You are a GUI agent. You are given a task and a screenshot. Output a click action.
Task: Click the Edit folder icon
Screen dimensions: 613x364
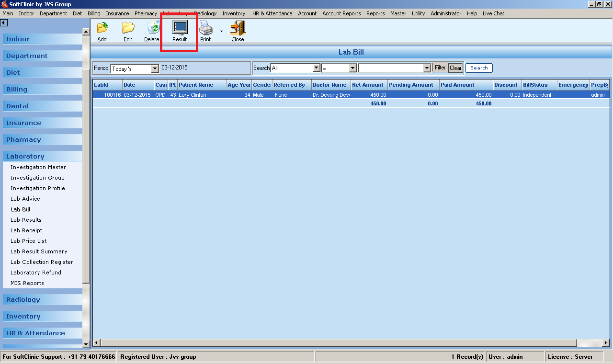(128, 29)
